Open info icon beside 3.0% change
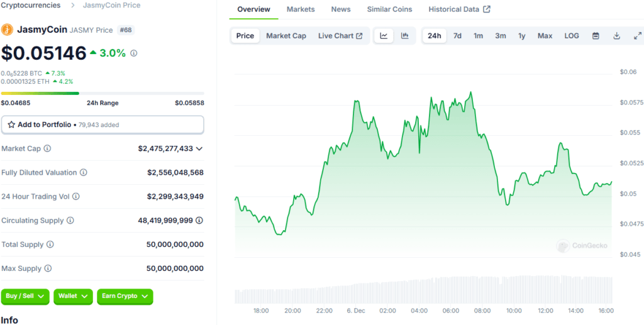The image size is (644, 325). coord(133,53)
